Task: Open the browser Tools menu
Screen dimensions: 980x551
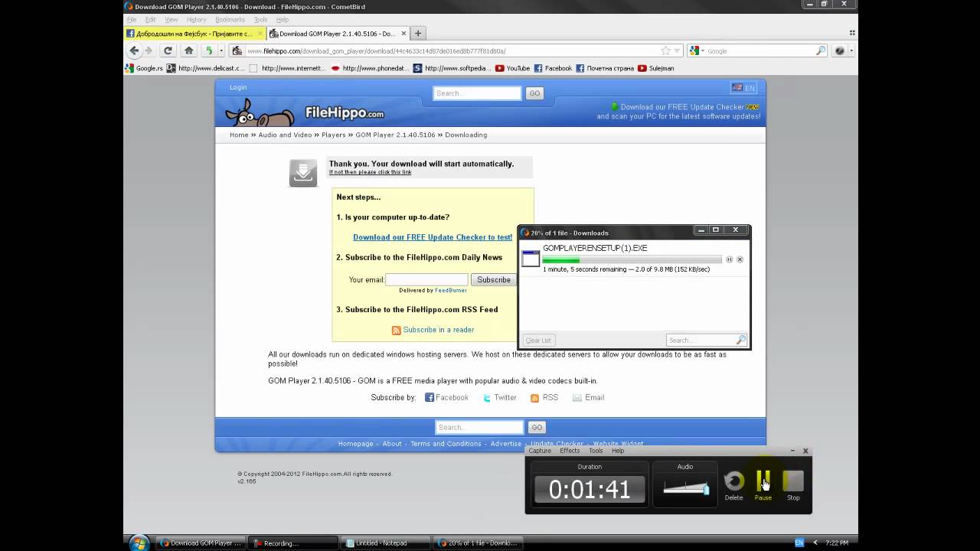Action: (260, 19)
